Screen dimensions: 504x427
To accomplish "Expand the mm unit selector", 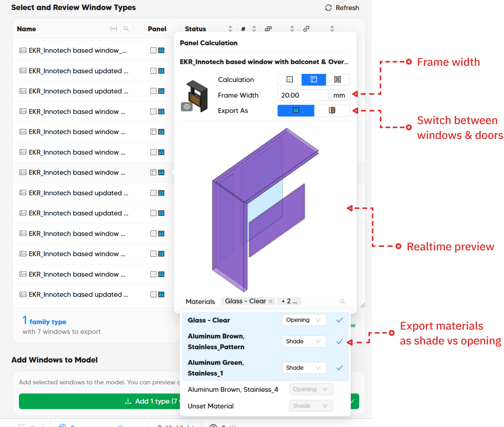I will (339, 95).
